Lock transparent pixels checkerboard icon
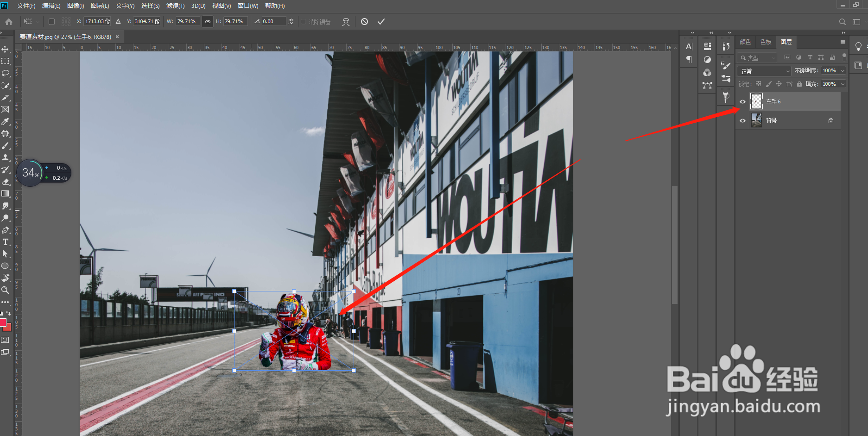This screenshot has height=436, width=868. 758,84
